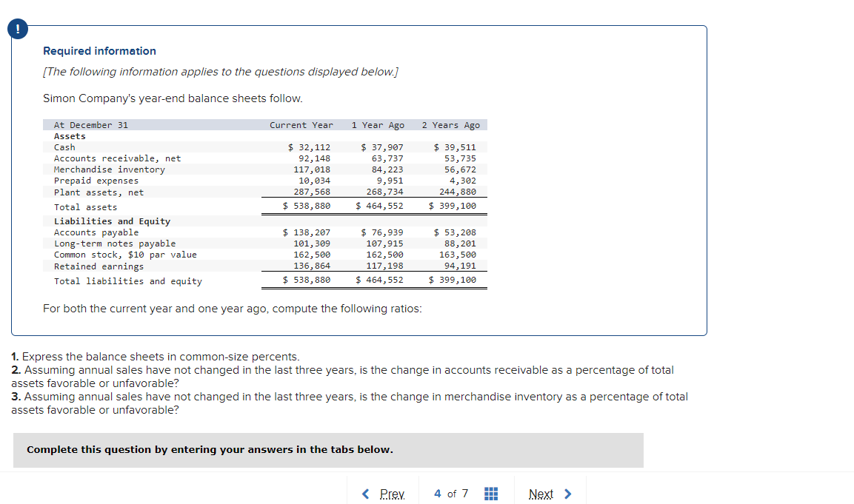Click the 'Total liabilities and equity' label
Image resolution: width=854 pixels, height=504 pixels.
point(128,281)
